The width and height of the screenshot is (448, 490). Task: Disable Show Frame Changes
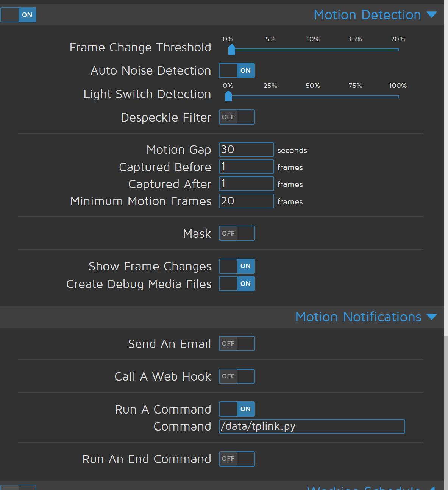(x=236, y=266)
